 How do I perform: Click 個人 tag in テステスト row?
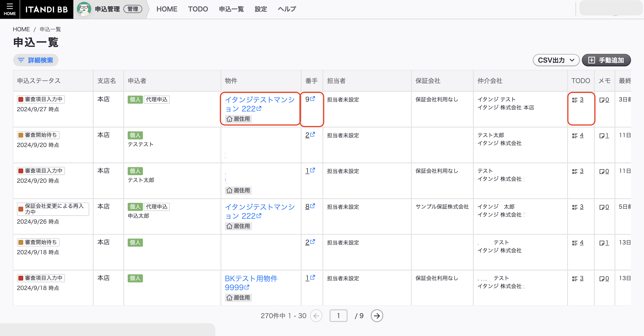pyautogui.click(x=135, y=135)
